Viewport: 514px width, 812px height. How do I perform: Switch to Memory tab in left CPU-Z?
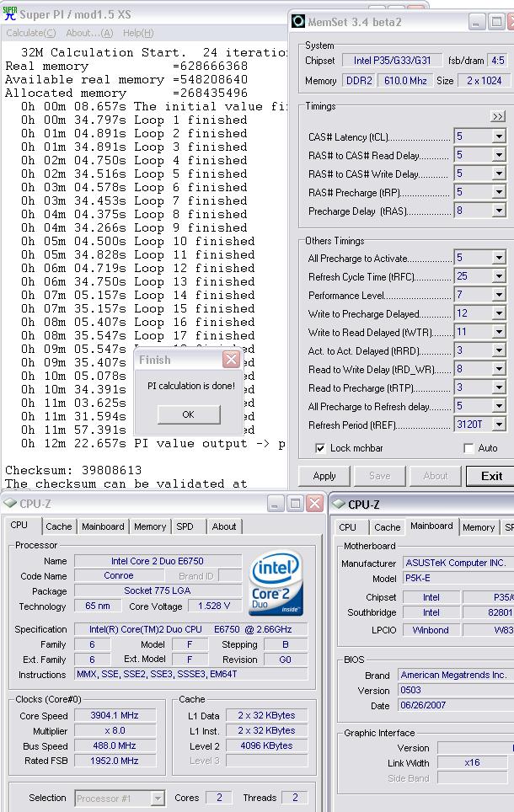click(x=150, y=526)
